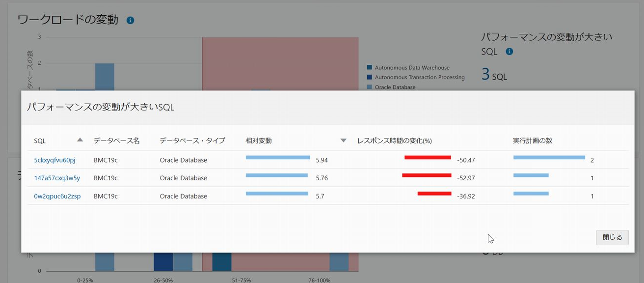The height and width of the screenshot is (283, 644).
Task: Close the dialog with 閉じる button
Action: coord(612,237)
